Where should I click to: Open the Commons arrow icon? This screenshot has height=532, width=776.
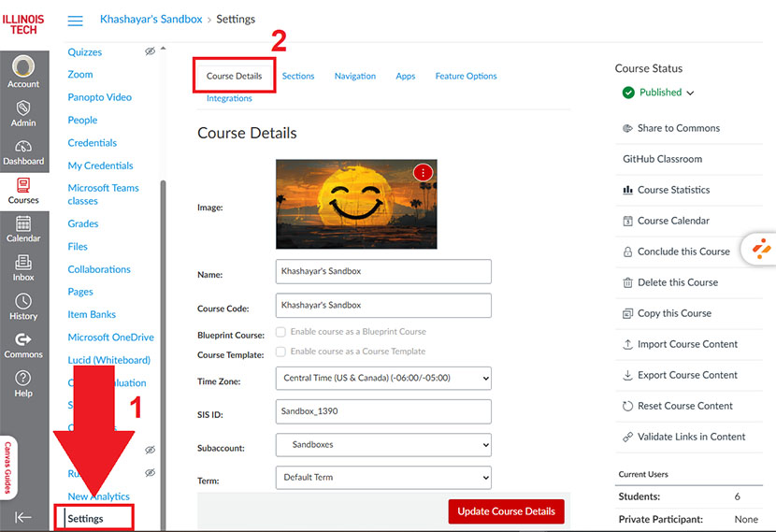coord(23,340)
